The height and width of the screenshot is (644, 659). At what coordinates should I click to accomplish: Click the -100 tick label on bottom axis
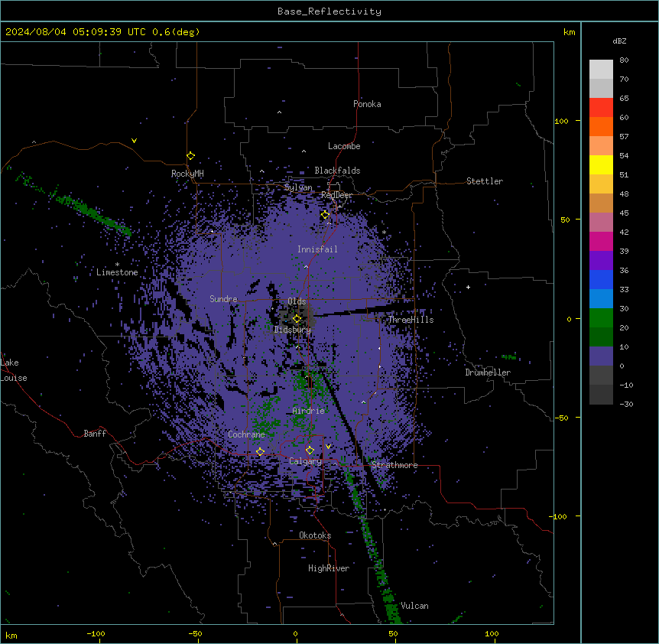coord(96,633)
